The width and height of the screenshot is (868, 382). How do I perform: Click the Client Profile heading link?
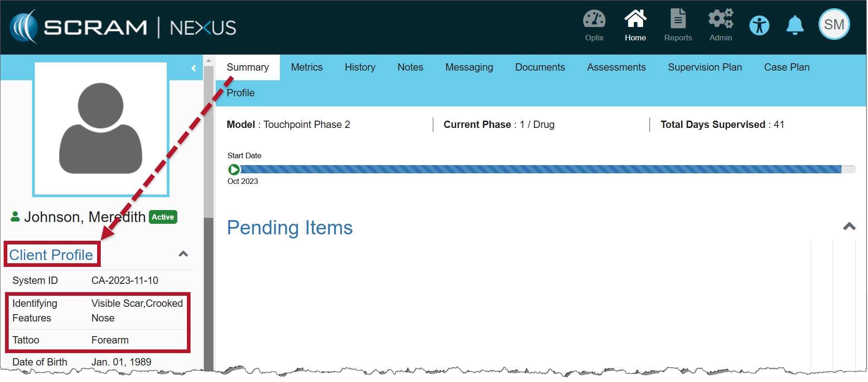click(51, 255)
